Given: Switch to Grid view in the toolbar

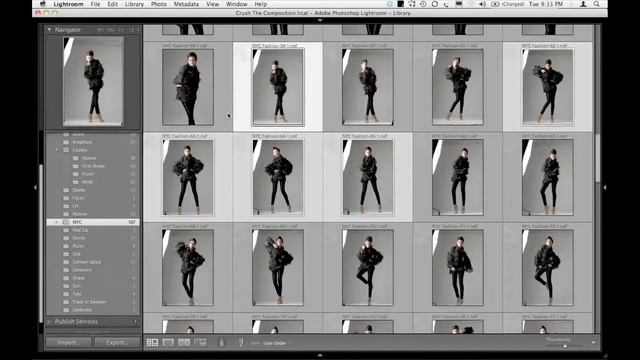Looking at the screenshot, I should [x=152, y=342].
